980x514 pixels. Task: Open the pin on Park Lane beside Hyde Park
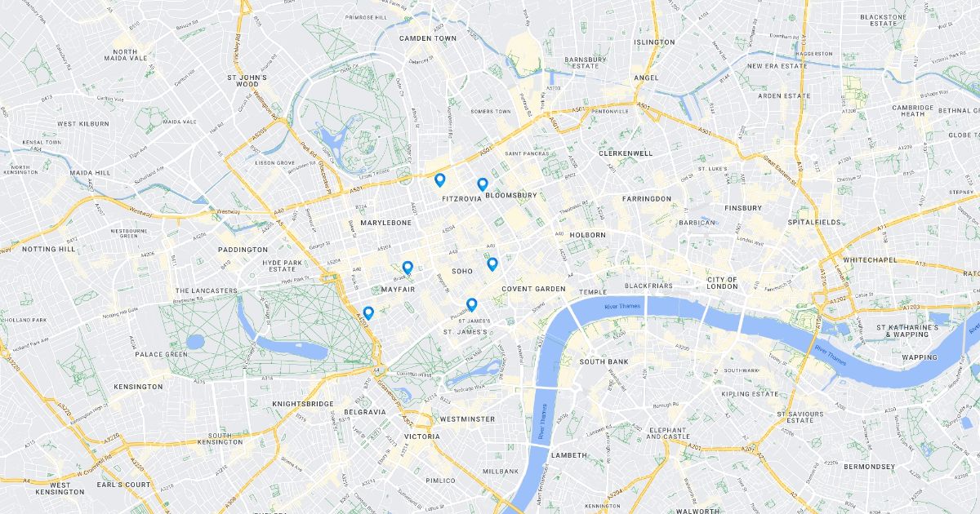pos(368,313)
